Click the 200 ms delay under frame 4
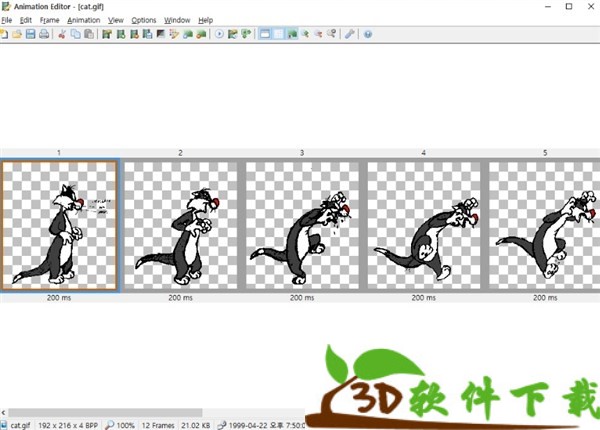600x430 pixels. tap(424, 298)
